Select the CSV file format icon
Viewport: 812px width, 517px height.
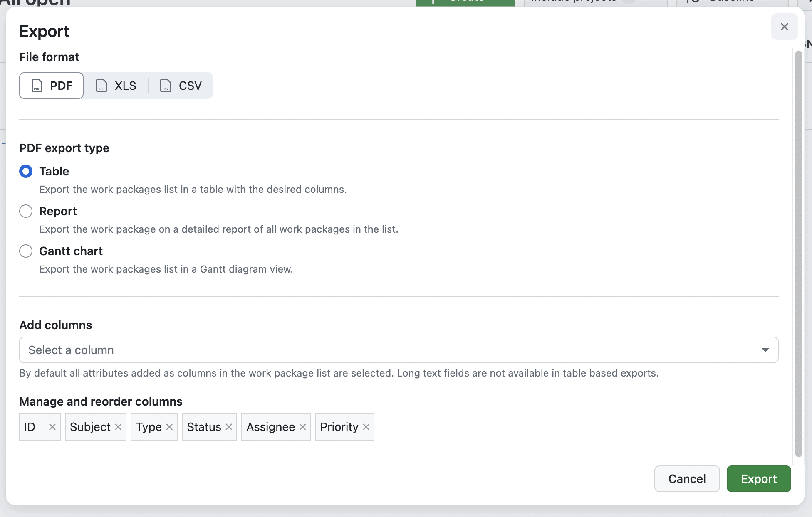point(165,86)
